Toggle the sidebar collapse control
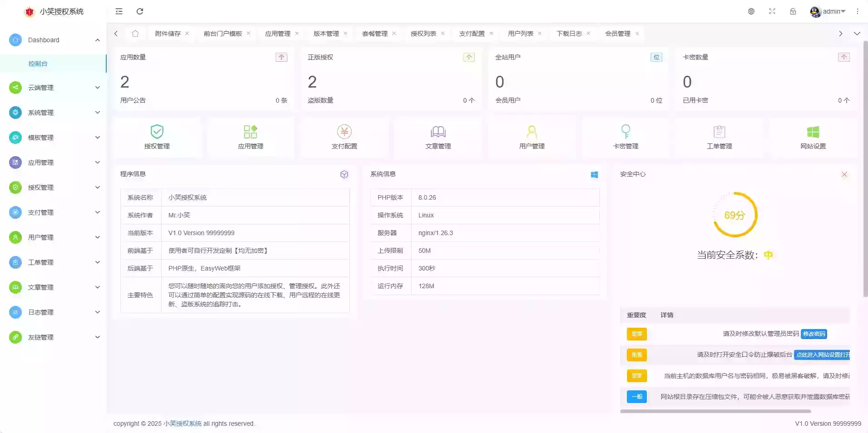Image resolution: width=868 pixels, height=433 pixels. point(119,11)
